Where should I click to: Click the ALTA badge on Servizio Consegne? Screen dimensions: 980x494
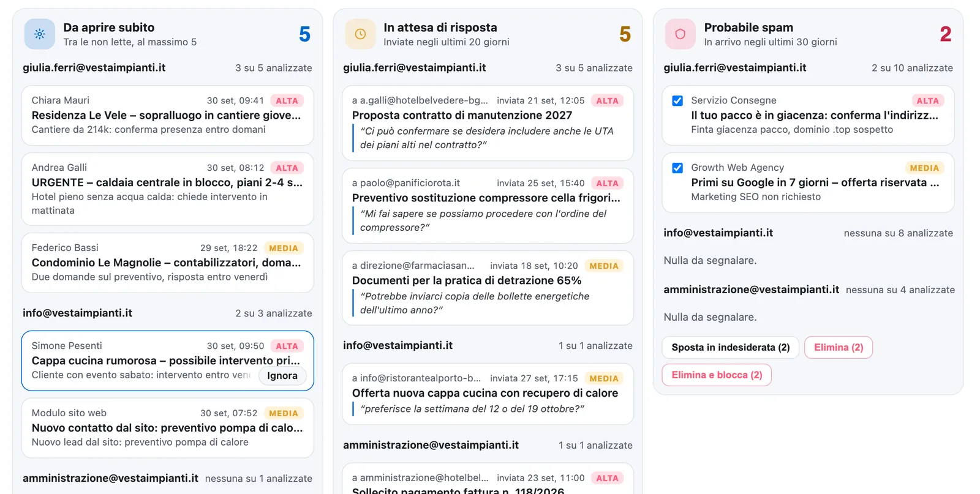(927, 101)
